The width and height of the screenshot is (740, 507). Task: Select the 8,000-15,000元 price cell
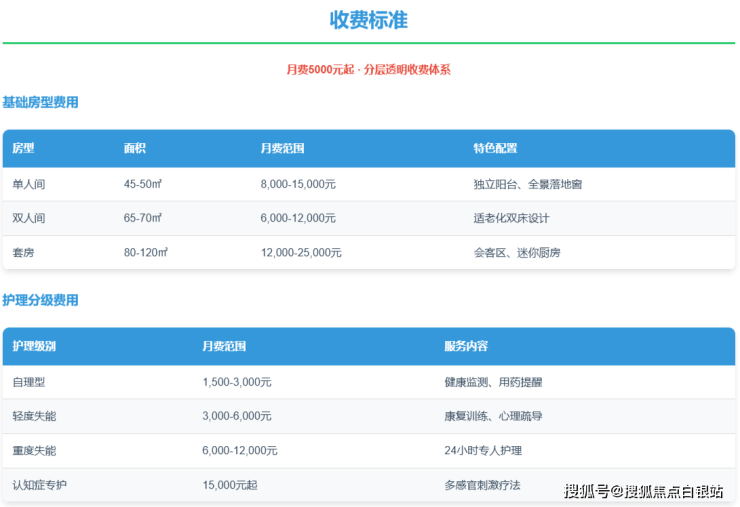point(298,184)
